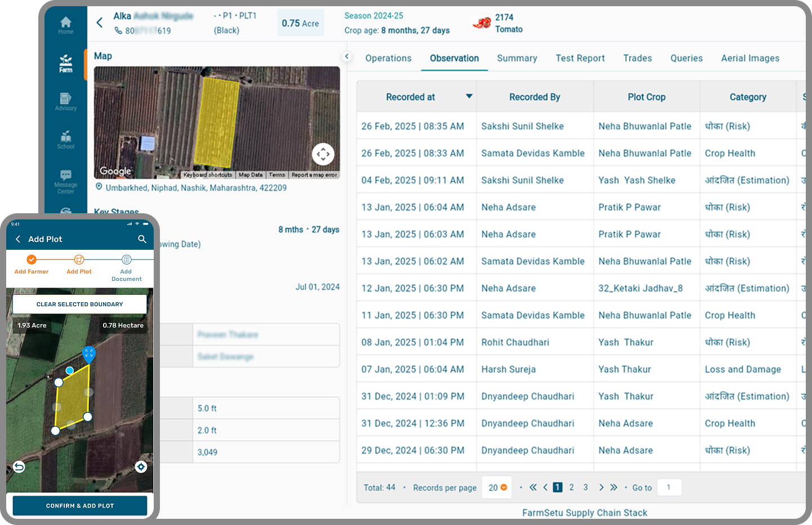Switch to the Operations tab
Screen dimensions: 812x525
[388, 58]
